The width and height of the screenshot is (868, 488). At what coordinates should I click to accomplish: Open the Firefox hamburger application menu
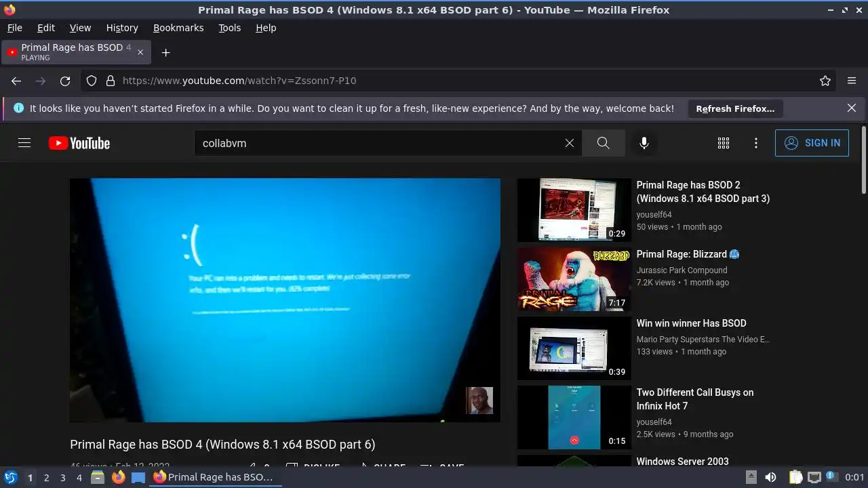(x=852, y=81)
